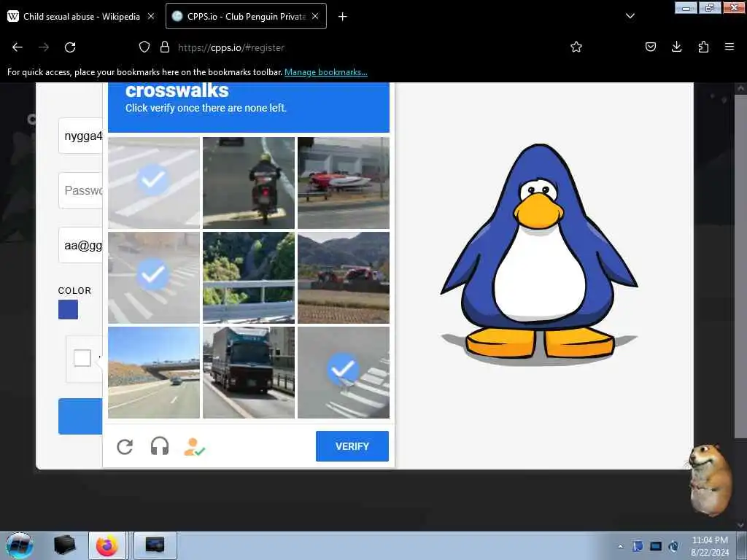Open the extensions puzzle icon
The width and height of the screenshot is (747, 560).
[x=703, y=47]
